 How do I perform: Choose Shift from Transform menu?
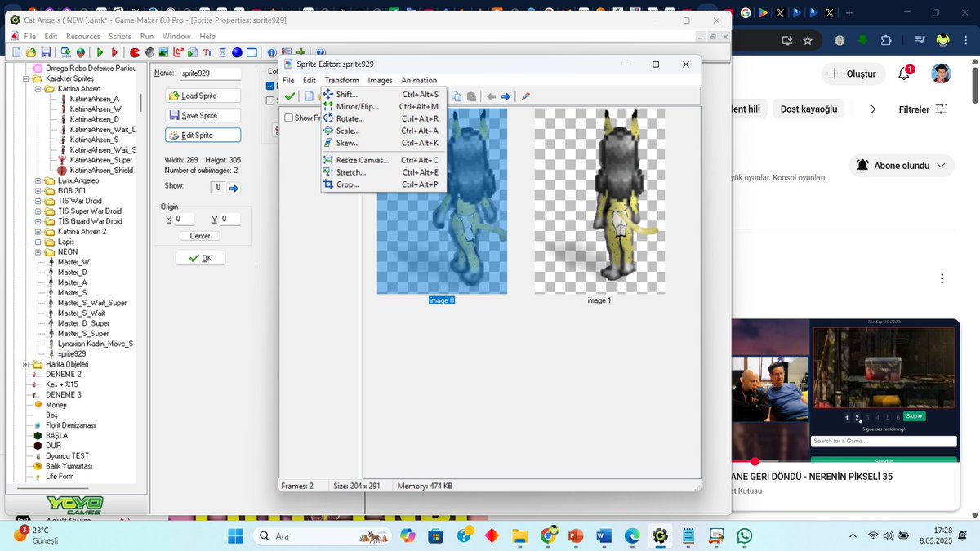point(384,95)
